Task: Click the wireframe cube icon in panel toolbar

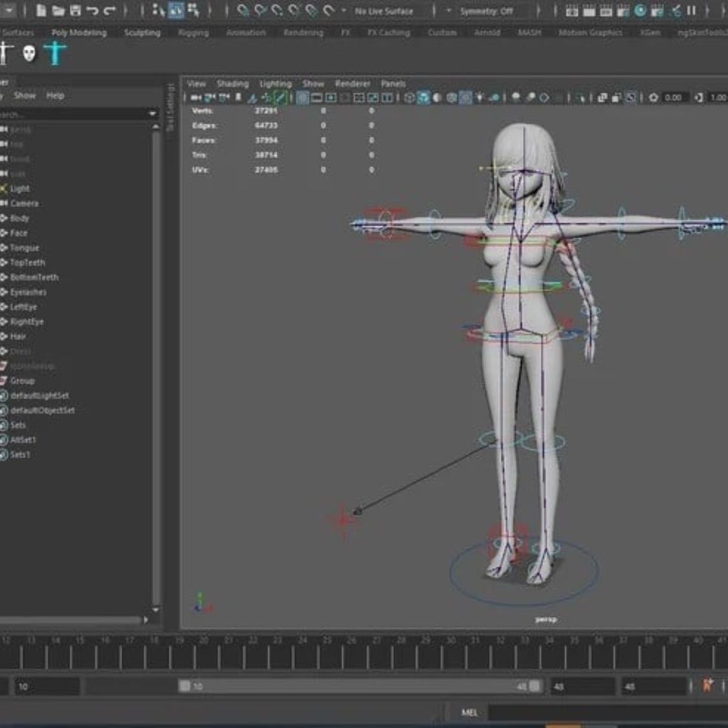Action: [409, 98]
